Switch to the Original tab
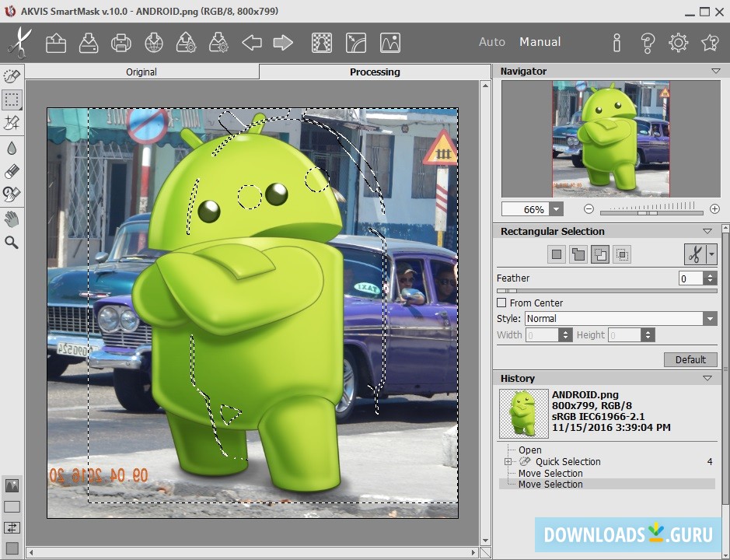The image size is (730, 560). pos(141,72)
